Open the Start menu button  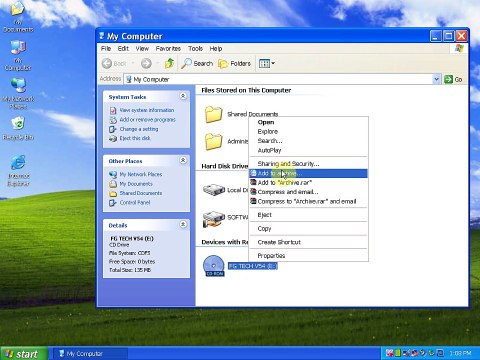pyautogui.click(x=24, y=353)
